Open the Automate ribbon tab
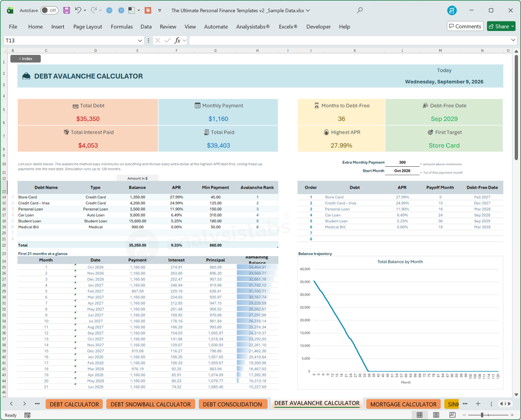Image resolution: width=521 pixels, height=420 pixels. pyautogui.click(x=216, y=26)
